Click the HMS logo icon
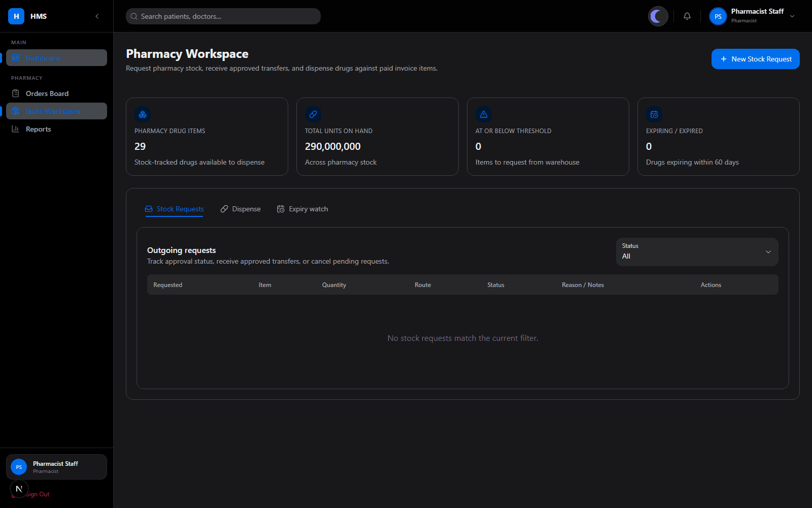 (16, 16)
